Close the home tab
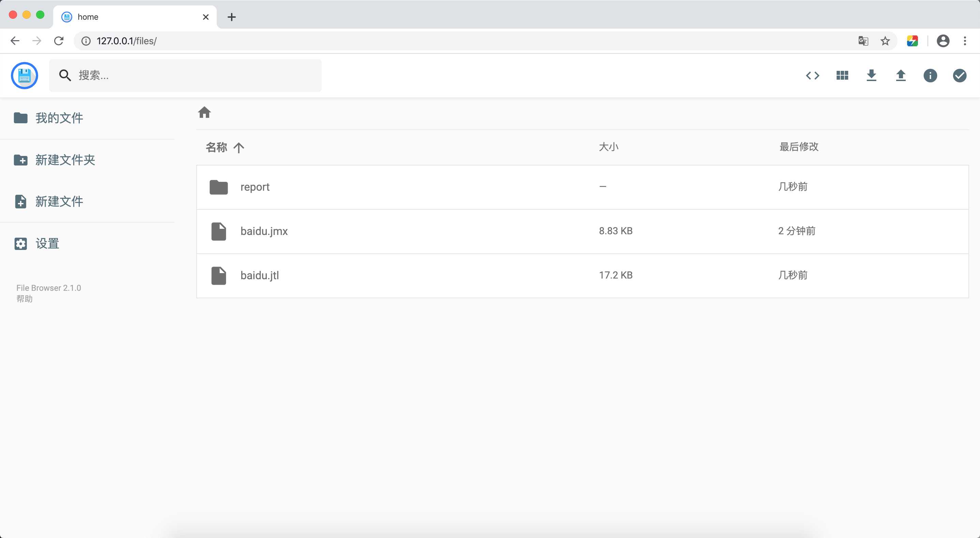 point(206,17)
